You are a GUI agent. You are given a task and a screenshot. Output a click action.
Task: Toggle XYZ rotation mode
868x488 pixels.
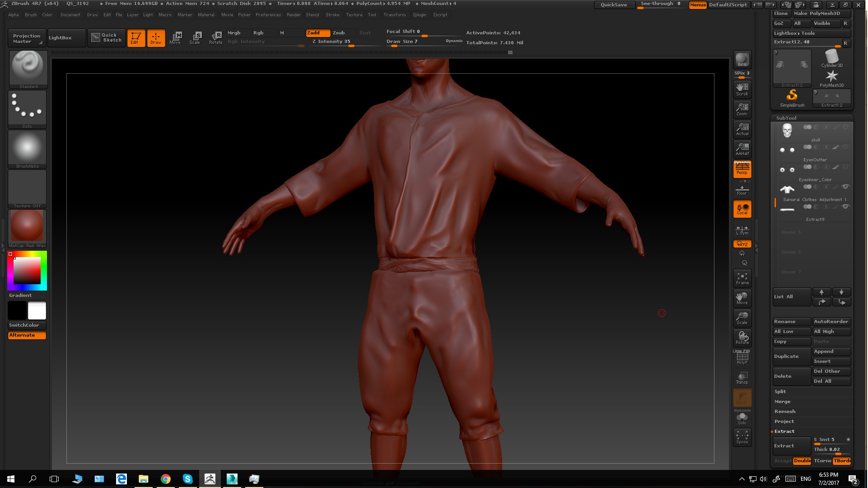(743, 244)
